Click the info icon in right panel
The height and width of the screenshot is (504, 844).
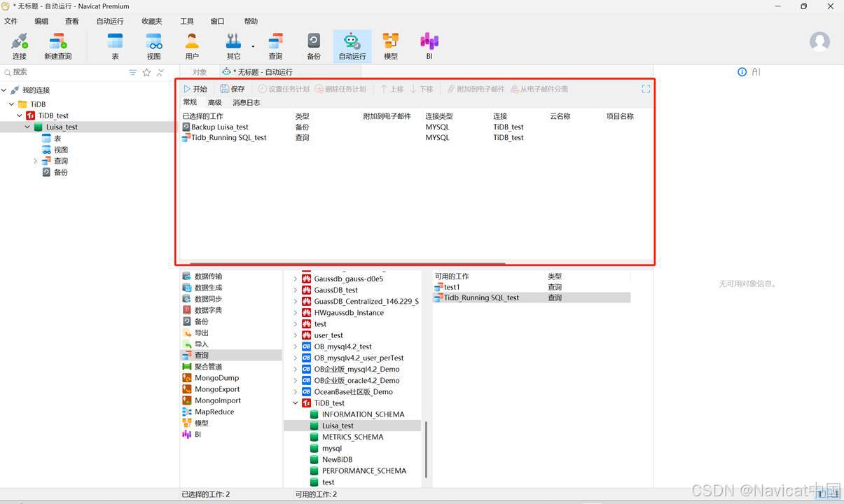click(742, 72)
